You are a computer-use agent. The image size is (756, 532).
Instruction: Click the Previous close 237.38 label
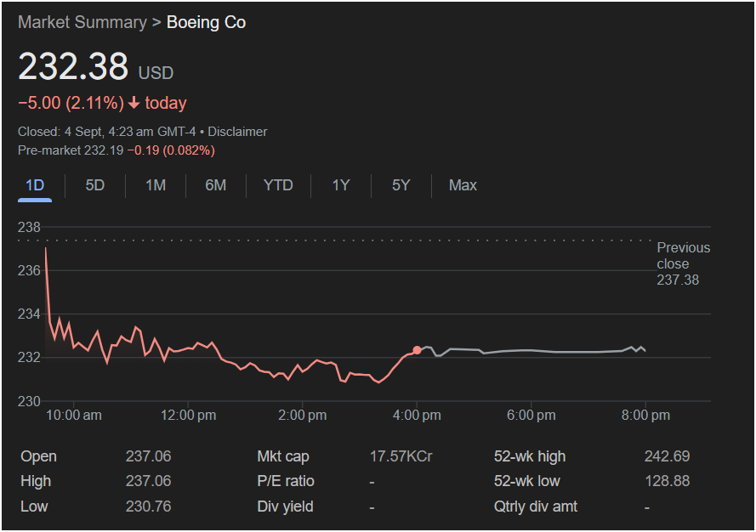tap(683, 263)
